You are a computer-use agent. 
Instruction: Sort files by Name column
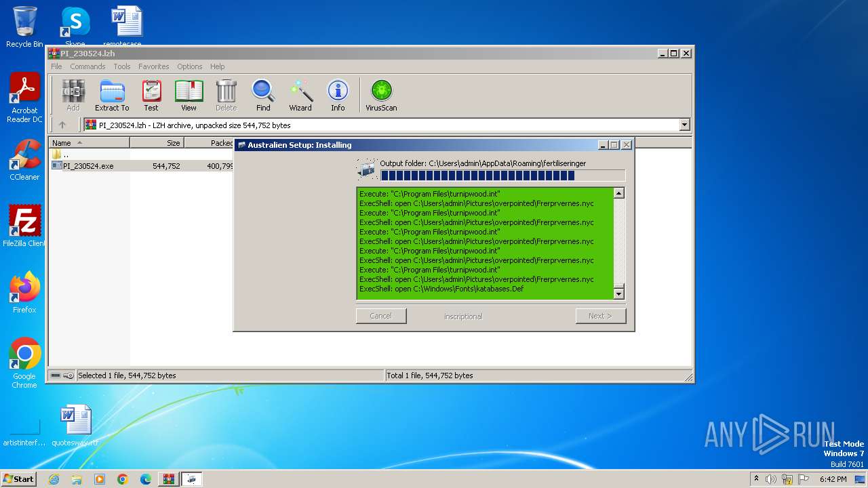tap(89, 142)
